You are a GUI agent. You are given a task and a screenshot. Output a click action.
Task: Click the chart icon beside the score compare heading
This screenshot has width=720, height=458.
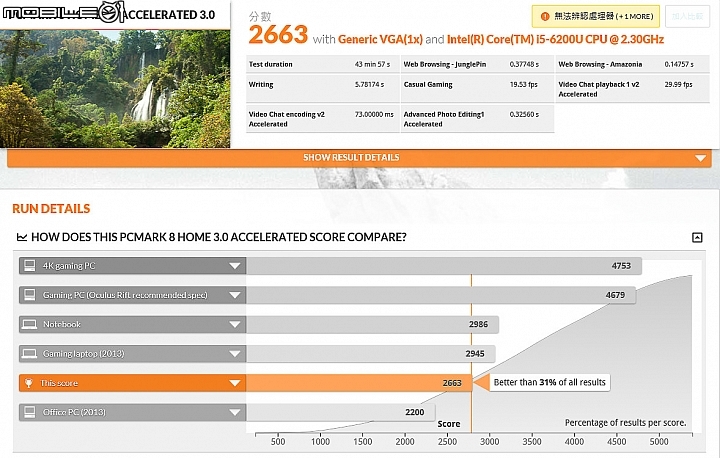coord(22,237)
